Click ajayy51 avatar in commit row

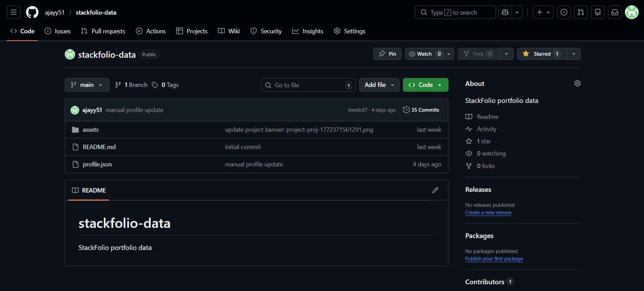tap(75, 110)
